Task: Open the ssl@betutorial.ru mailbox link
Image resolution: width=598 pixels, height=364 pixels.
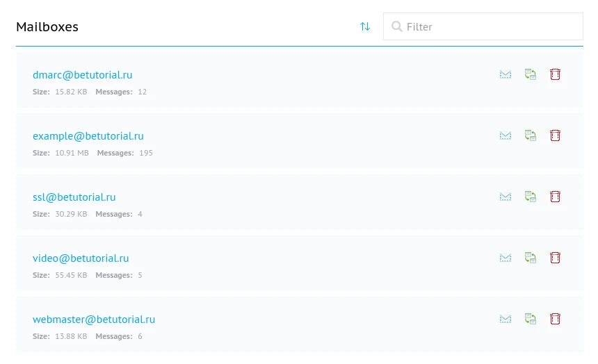Action: point(74,197)
